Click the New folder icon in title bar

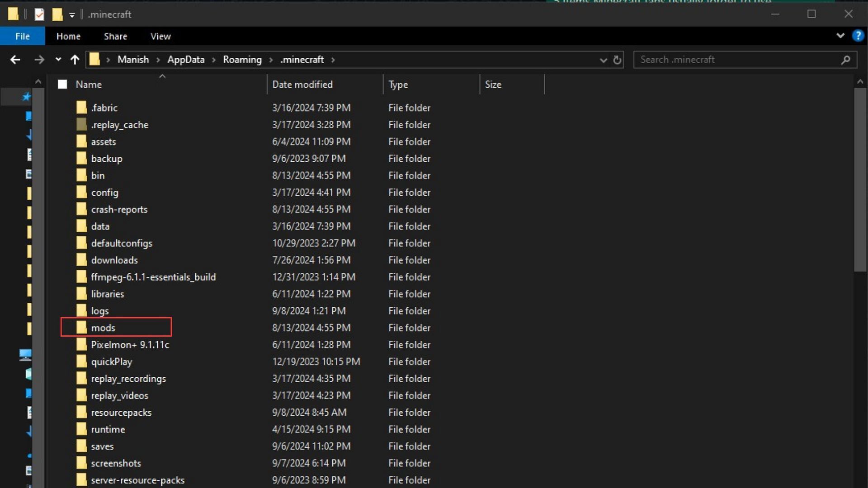(57, 14)
